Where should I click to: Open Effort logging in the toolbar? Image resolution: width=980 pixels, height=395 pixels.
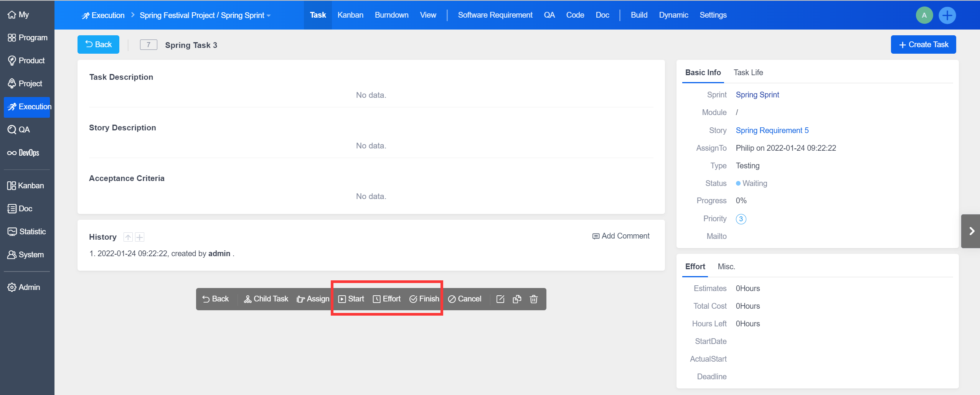[x=386, y=299]
